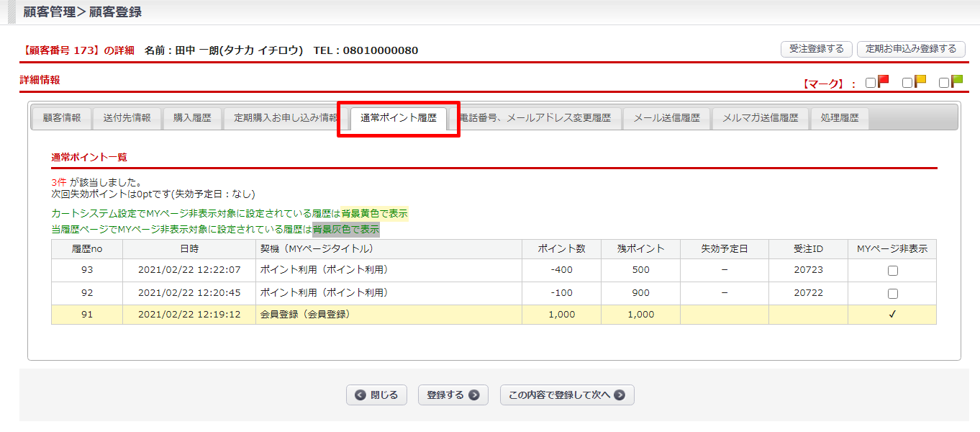Click the 受注登録する button
This screenshot has width=980, height=432.
tap(817, 49)
